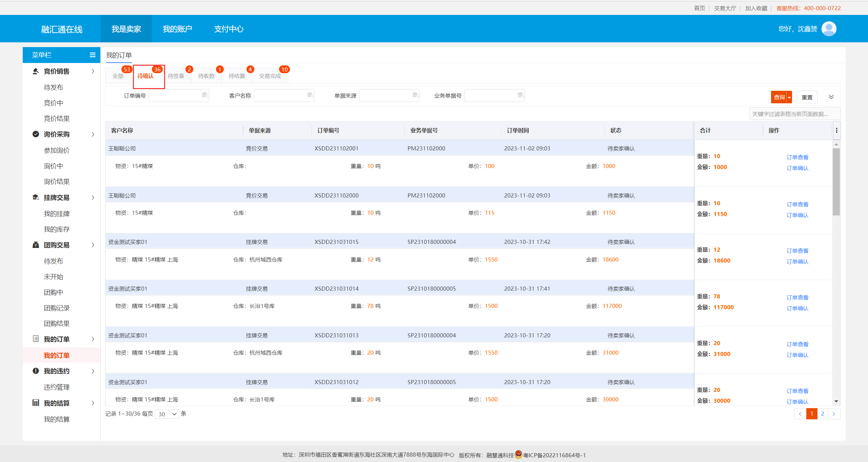Open the per-page 30 dropdown
The height and width of the screenshot is (462, 868).
click(x=167, y=414)
